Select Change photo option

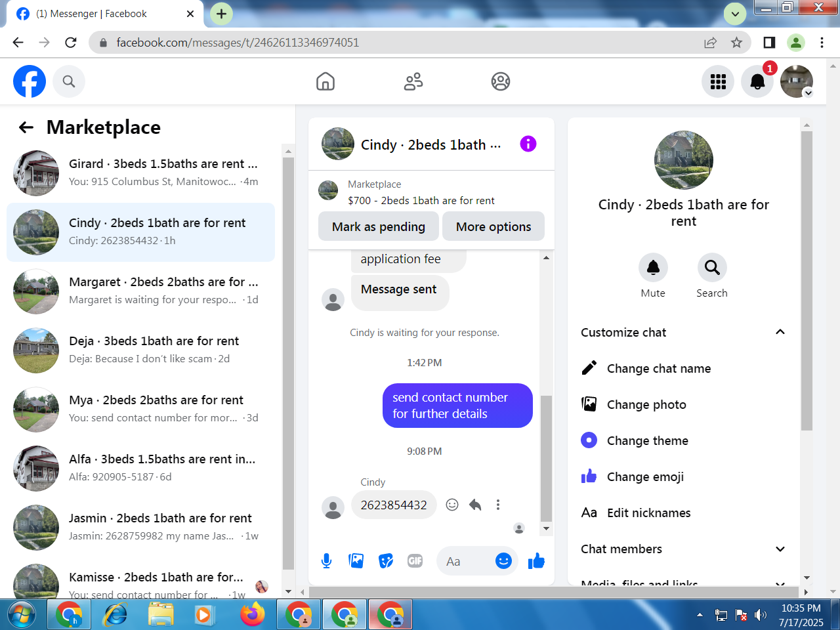[x=682, y=404]
